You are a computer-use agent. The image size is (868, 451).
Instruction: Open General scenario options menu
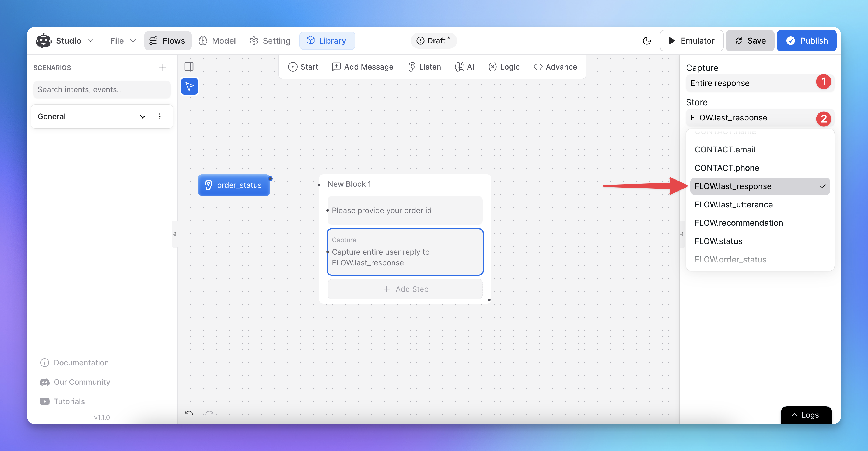pos(160,117)
